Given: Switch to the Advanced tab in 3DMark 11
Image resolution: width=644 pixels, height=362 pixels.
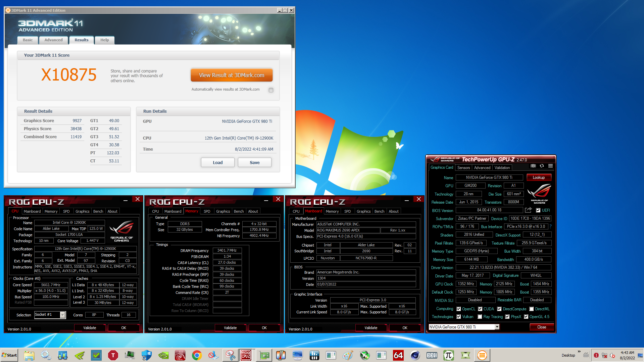Looking at the screenshot, I should coord(54,40).
